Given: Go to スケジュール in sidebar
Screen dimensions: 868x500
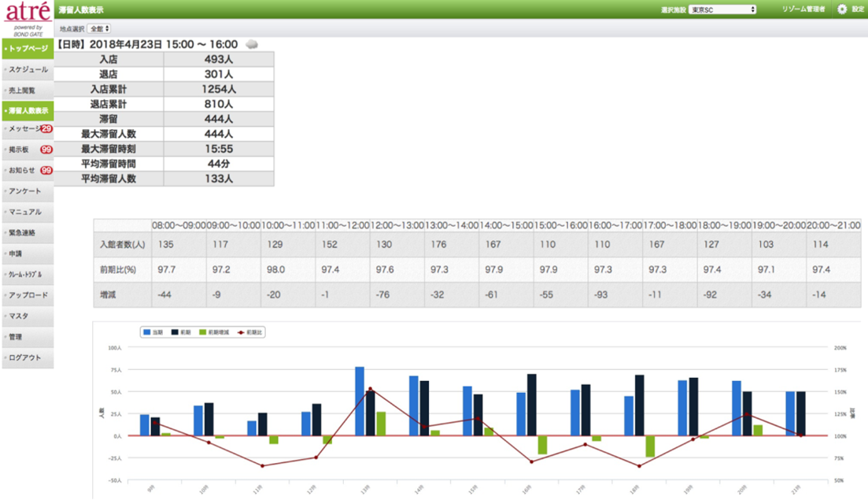Looking at the screenshot, I should coord(28,70).
